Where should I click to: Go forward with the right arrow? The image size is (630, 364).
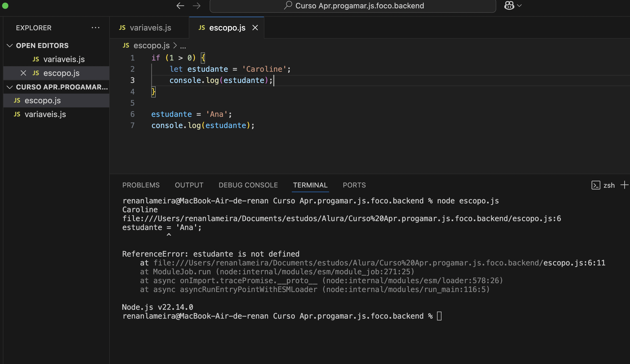click(x=197, y=6)
